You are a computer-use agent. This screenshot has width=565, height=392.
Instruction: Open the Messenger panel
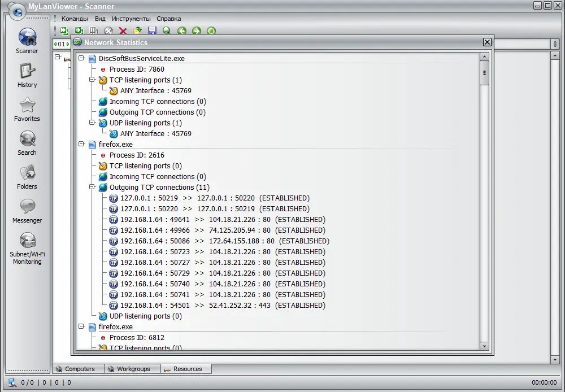click(x=27, y=211)
